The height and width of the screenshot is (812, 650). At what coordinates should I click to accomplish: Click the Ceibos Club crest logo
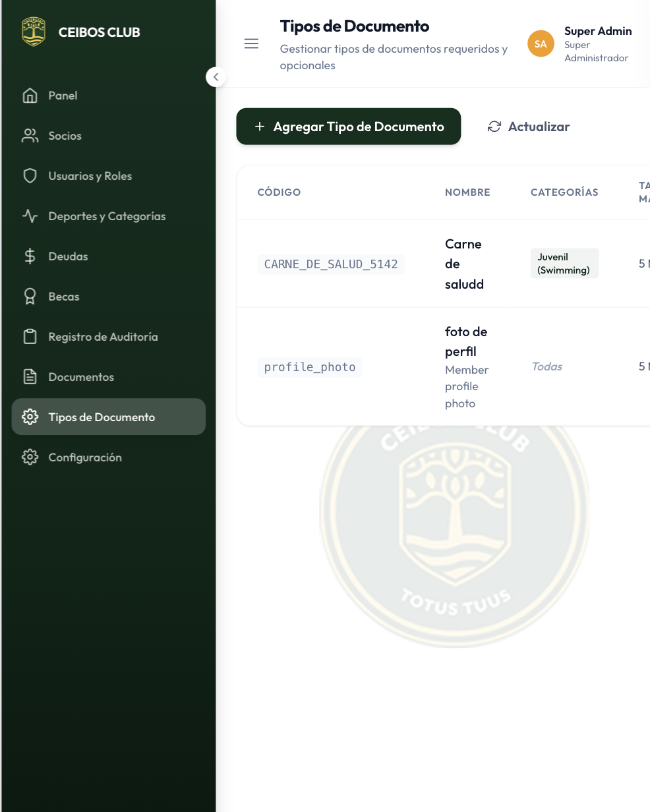tap(34, 32)
